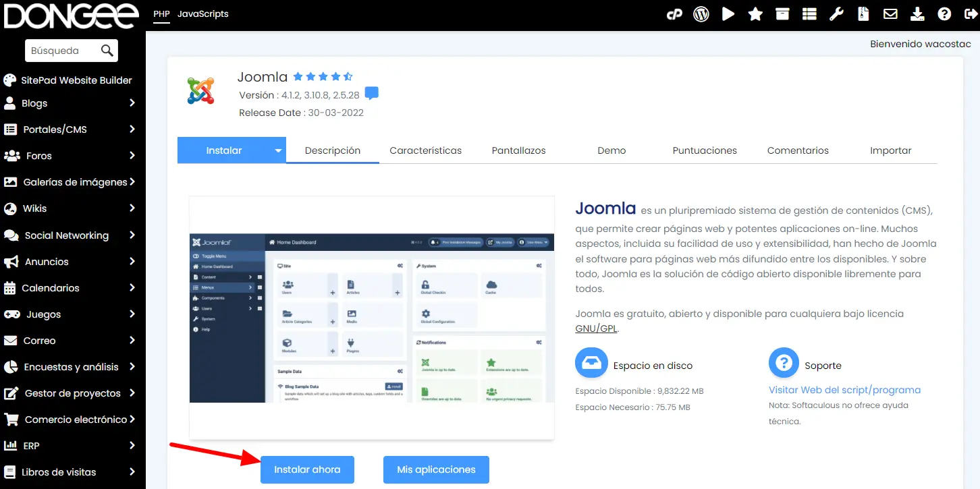Click the Instalar ahora button
The height and width of the screenshot is (489, 980).
pyautogui.click(x=307, y=469)
